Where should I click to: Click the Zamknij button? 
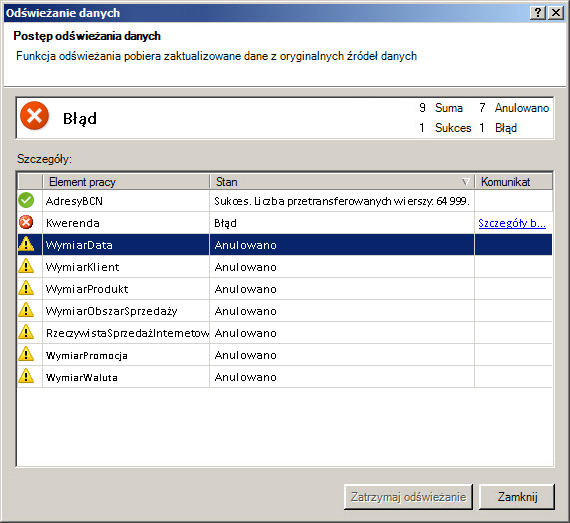tap(517, 497)
